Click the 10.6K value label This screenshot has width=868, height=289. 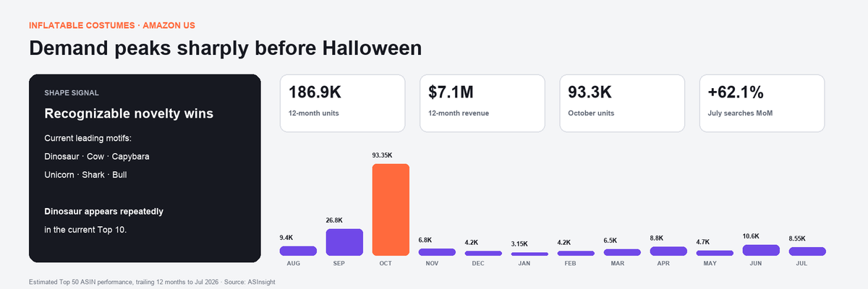tap(752, 236)
